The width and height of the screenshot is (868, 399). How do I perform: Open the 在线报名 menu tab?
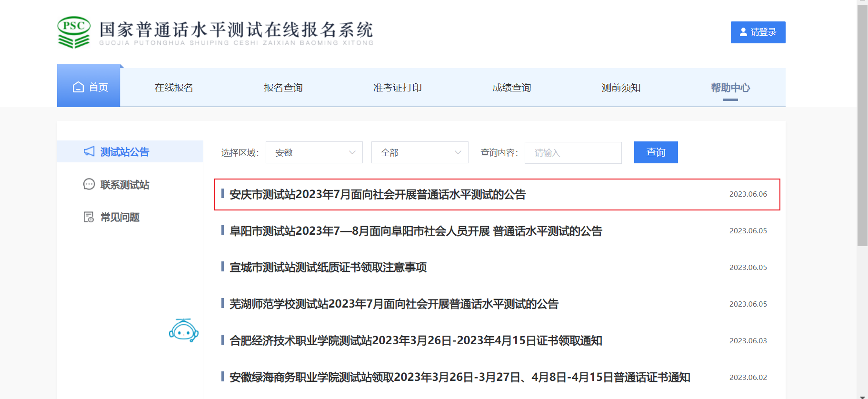coord(174,88)
